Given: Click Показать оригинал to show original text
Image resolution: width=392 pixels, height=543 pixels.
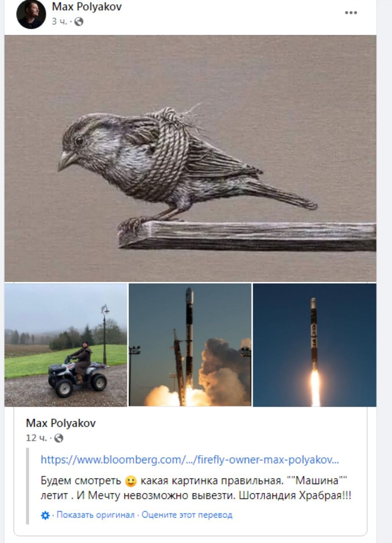Looking at the screenshot, I should [95, 515].
